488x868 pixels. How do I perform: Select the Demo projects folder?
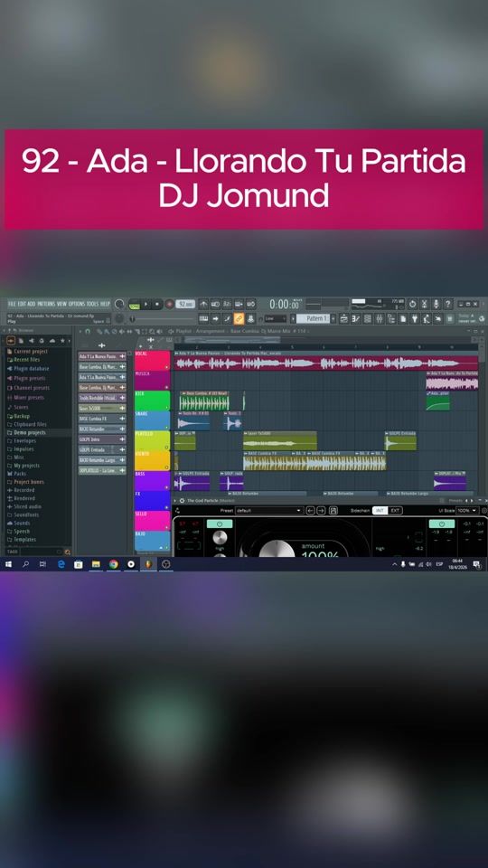(x=26, y=432)
